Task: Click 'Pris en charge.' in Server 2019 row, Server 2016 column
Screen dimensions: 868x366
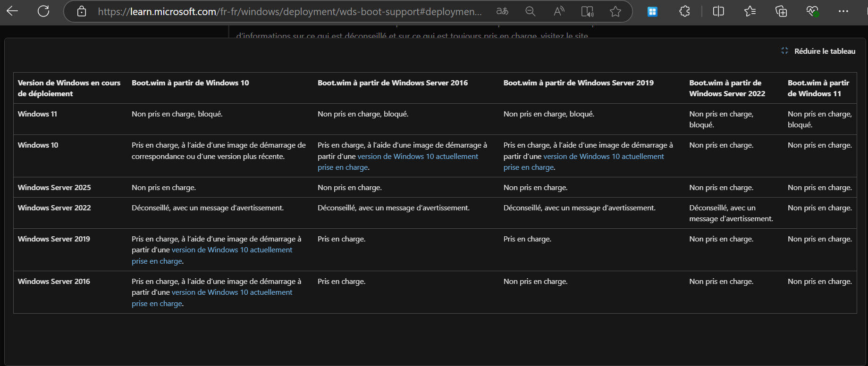Action: click(342, 239)
